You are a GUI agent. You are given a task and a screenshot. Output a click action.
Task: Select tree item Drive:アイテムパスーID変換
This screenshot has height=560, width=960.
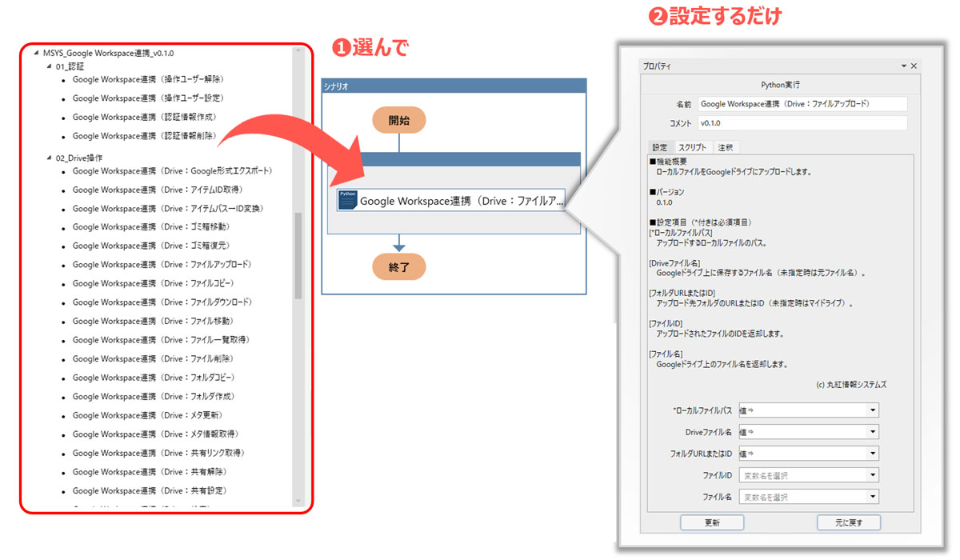(168, 208)
